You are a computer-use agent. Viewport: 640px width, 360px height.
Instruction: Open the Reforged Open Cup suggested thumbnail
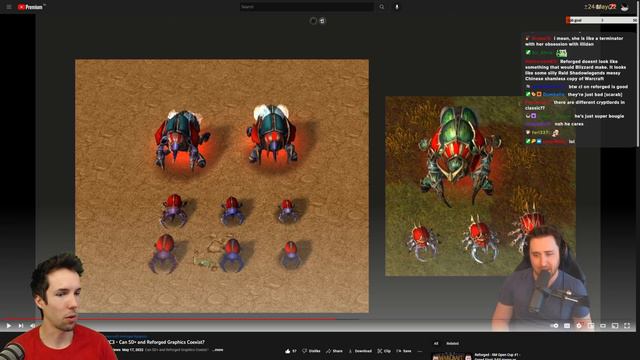(x=451, y=356)
